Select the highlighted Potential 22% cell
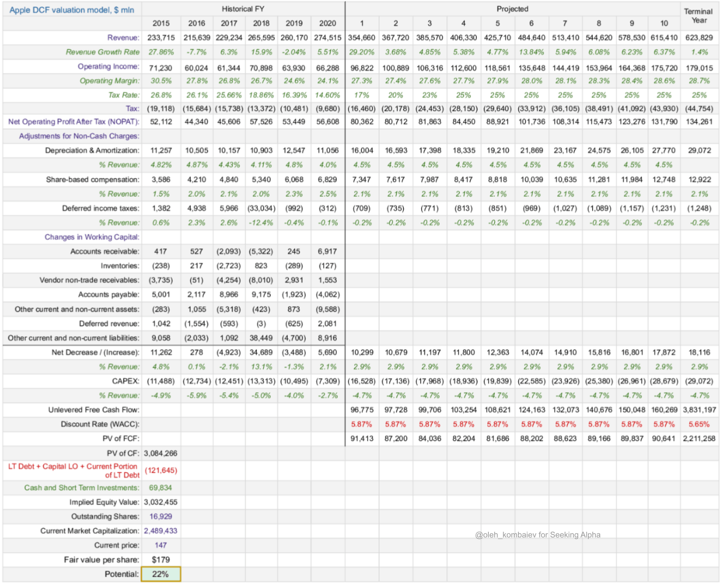 (x=161, y=574)
